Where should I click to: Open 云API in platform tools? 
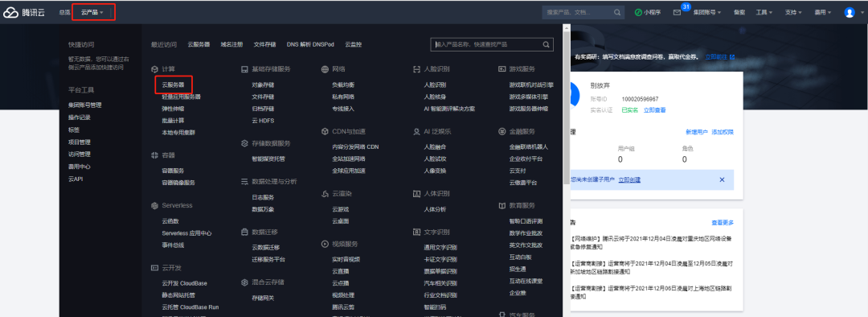pyautogui.click(x=76, y=179)
